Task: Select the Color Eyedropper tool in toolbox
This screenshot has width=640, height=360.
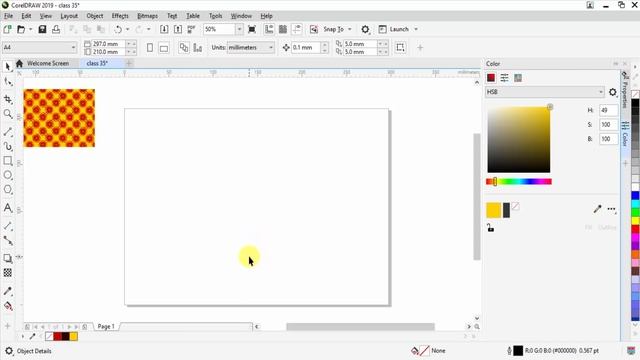Action: tap(8, 291)
